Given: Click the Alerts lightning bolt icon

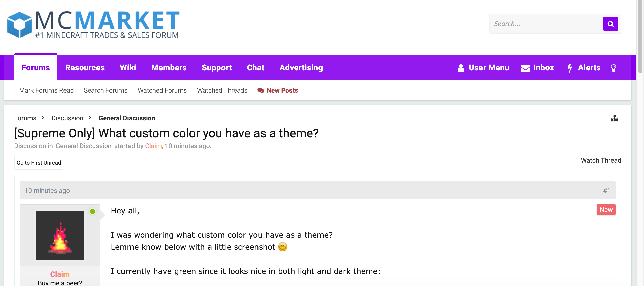Looking at the screenshot, I should [x=570, y=68].
